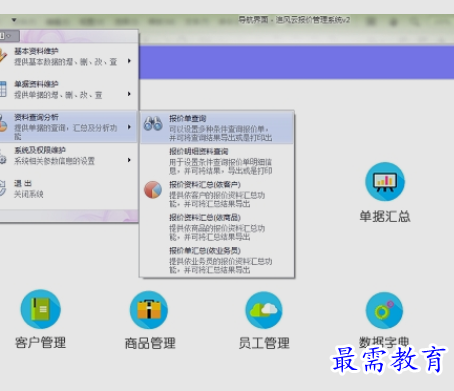Click the icon beside 退出

coord(3,188)
